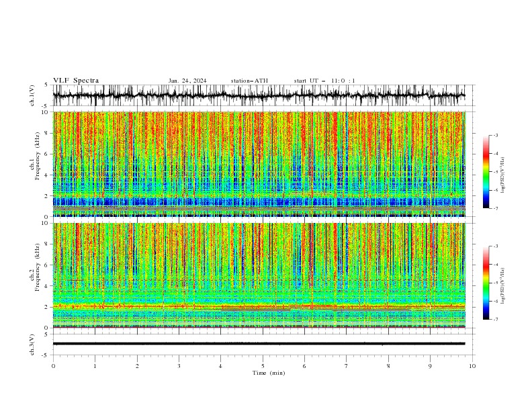Image resolution: width=532 pixels, height=411 pixels.
Task: Click the -7 value on lower color bar
Action: pyautogui.click(x=496, y=320)
